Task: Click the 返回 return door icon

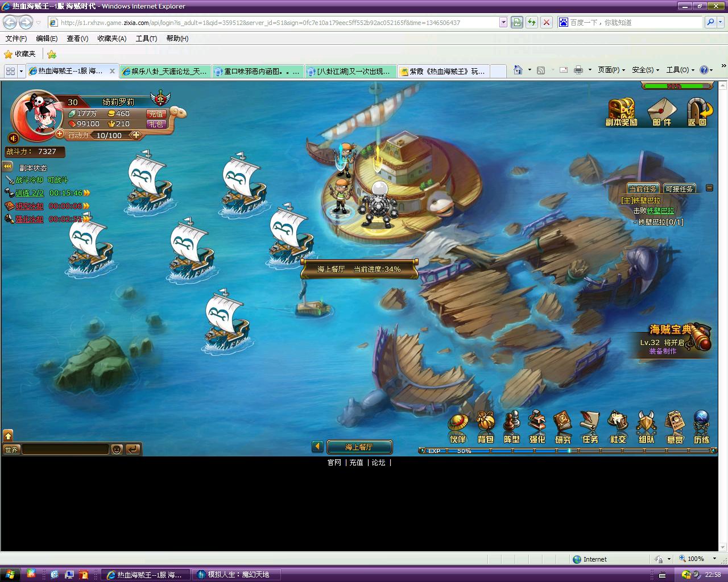Action: pyautogui.click(x=698, y=112)
